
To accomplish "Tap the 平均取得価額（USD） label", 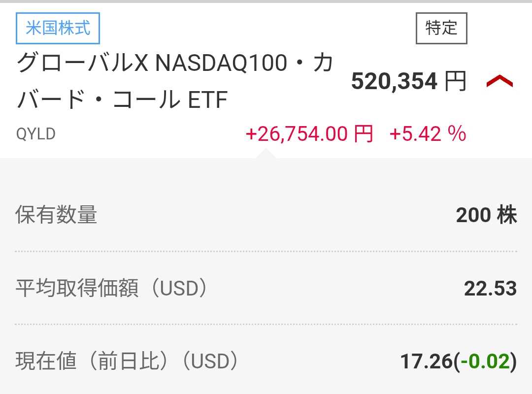I will pos(111,289).
